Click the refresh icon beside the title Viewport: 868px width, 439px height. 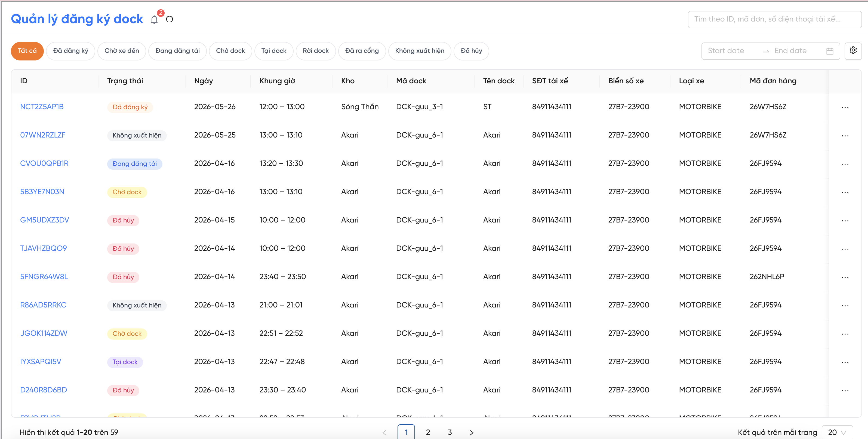tap(170, 20)
